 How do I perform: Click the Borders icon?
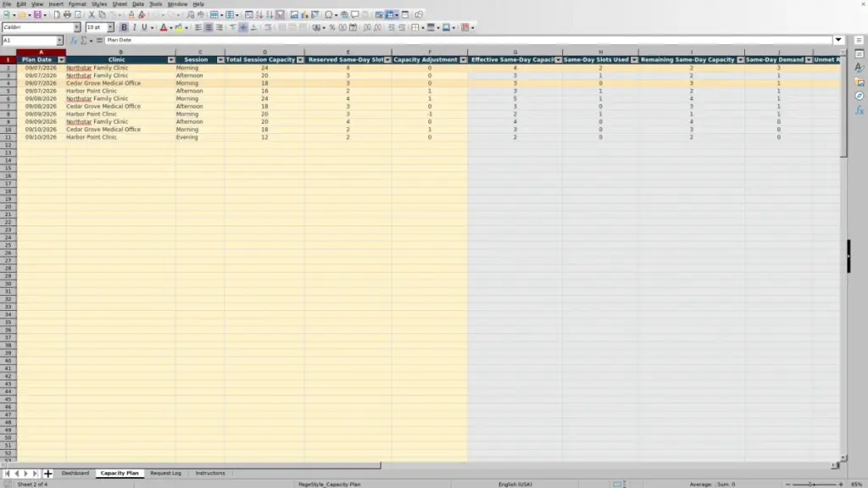415,27
